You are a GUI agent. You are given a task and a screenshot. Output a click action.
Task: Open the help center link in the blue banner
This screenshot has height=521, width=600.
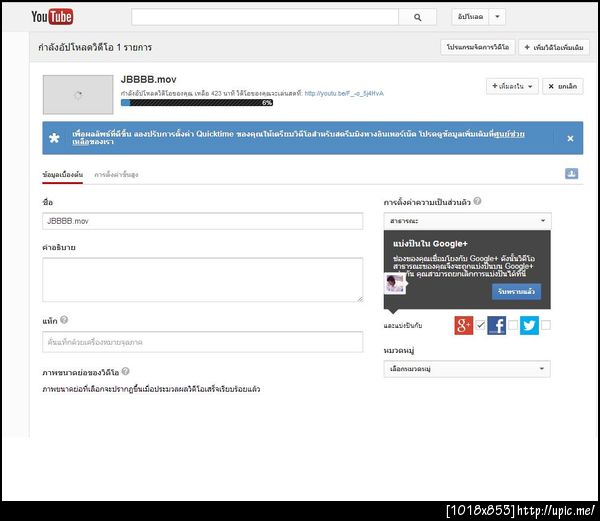coord(509,134)
